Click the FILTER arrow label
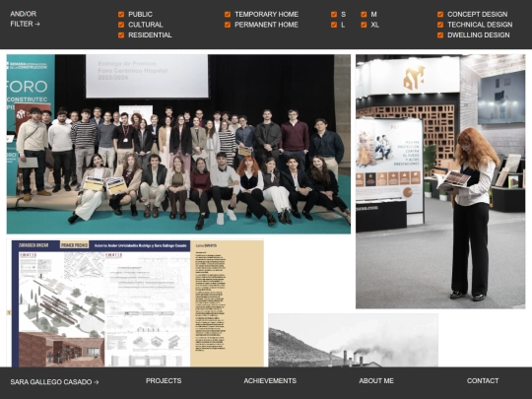The image size is (532, 399). click(x=25, y=24)
